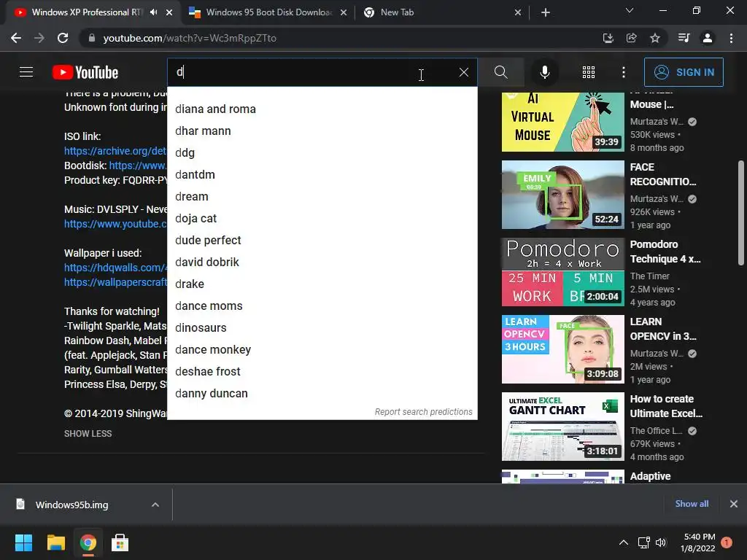The height and width of the screenshot is (560, 747).
Task: Close the Windows XP Professional tab
Action: coord(169,12)
